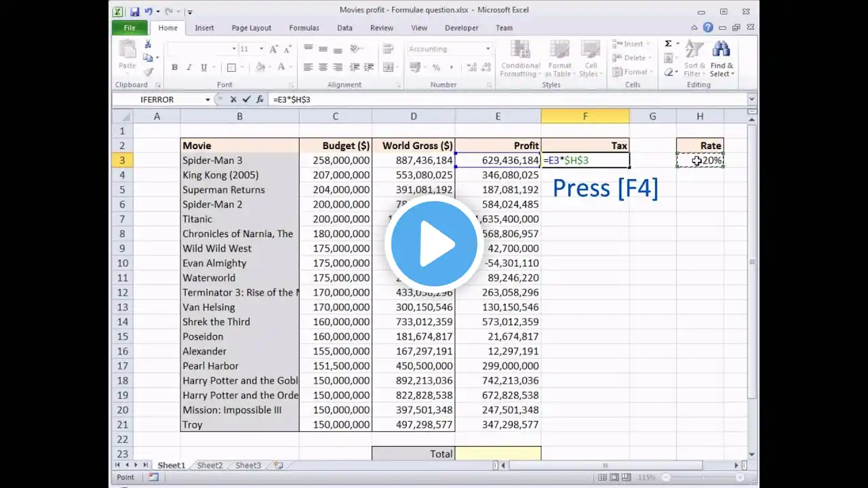Viewport: 868px width, 488px height.
Task: Select the Rate cell showing 20%
Action: 700,161
